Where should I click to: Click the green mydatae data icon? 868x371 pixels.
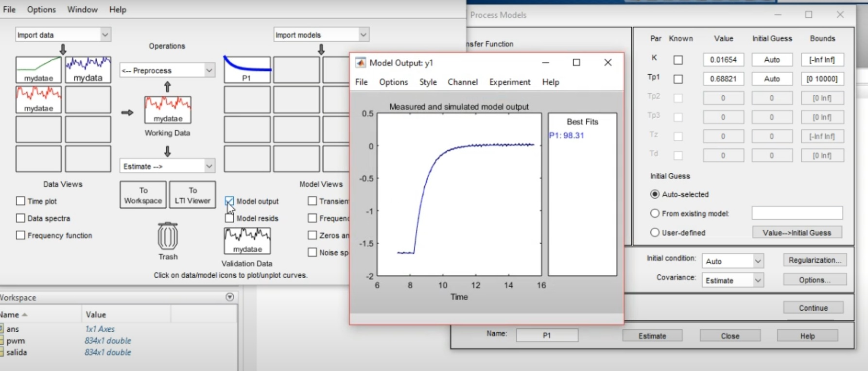pyautogui.click(x=38, y=69)
